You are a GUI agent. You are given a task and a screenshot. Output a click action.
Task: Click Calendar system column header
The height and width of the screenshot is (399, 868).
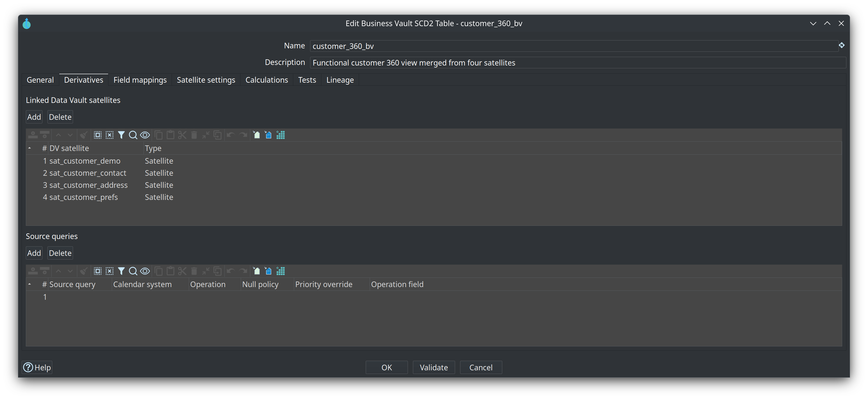150,284
